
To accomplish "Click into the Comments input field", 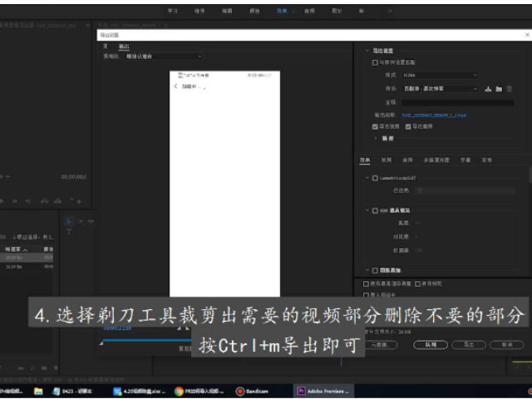I will (x=458, y=102).
